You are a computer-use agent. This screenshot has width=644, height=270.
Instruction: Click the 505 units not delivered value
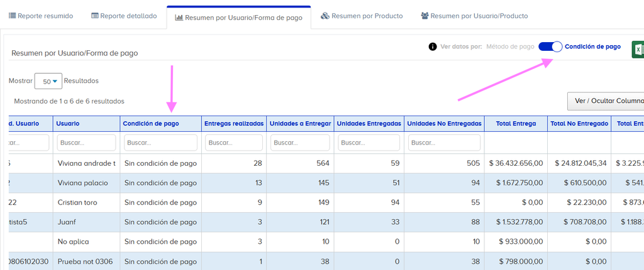click(x=473, y=163)
